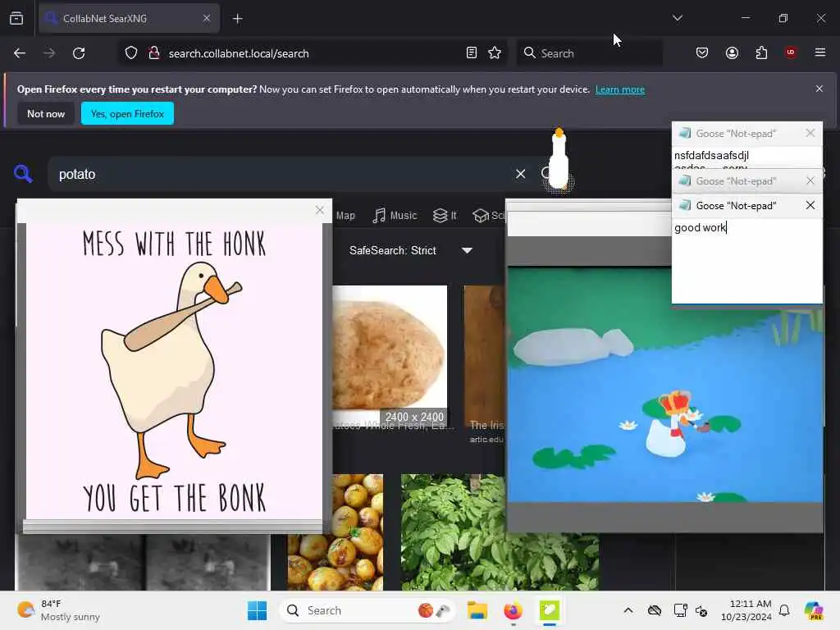Close the front Goose Not-epad with good work
Screen dimensions: 840x630
coord(810,205)
